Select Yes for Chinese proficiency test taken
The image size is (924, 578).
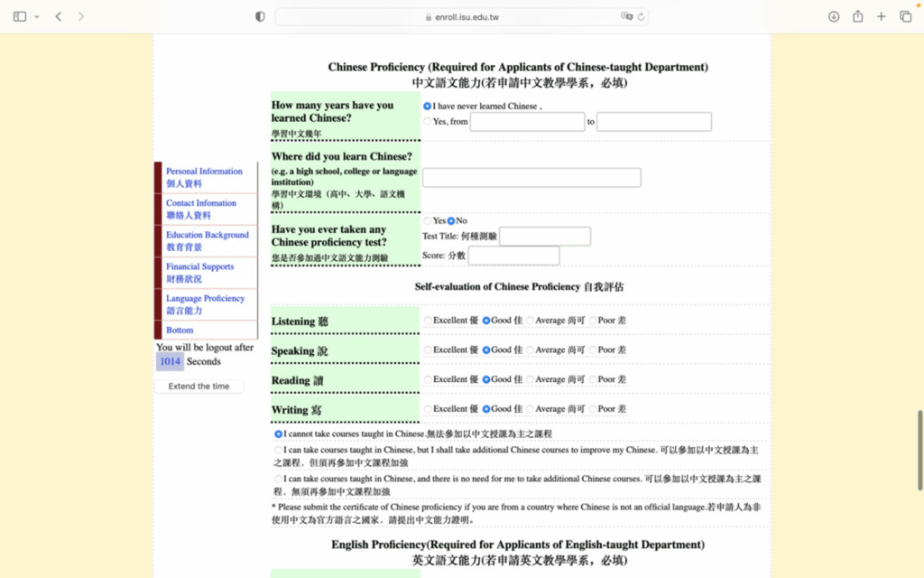pos(428,220)
